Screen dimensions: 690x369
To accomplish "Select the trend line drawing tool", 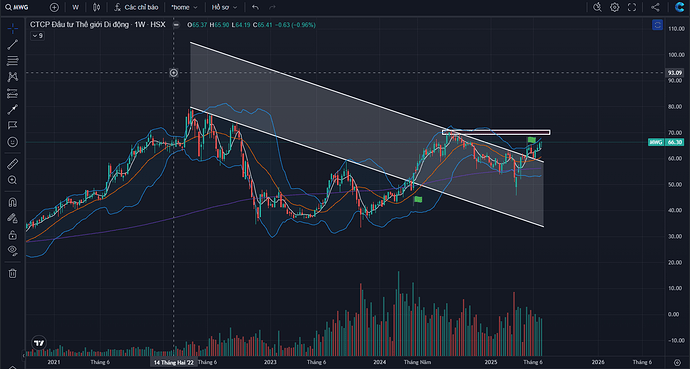I will coord(12,44).
